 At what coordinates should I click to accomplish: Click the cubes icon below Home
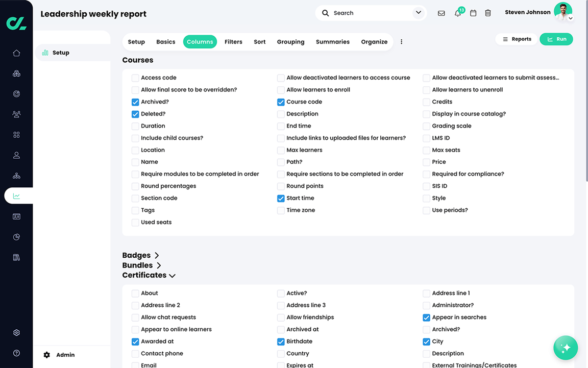point(16,73)
